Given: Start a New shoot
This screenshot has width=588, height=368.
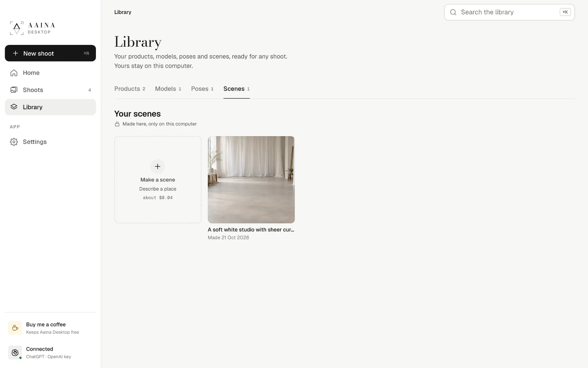Looking at the screenshot, I should (50, 53).
